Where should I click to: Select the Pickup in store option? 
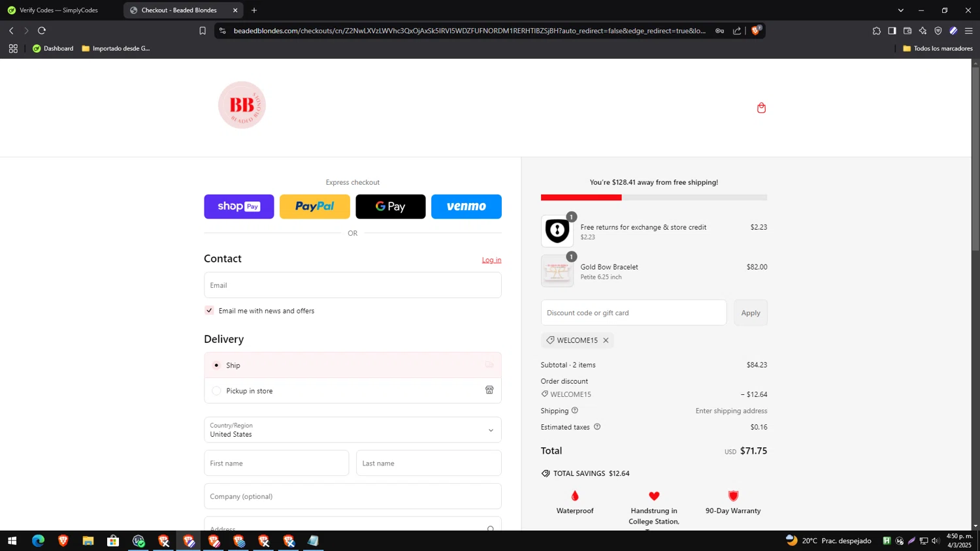tap(353, 390)
